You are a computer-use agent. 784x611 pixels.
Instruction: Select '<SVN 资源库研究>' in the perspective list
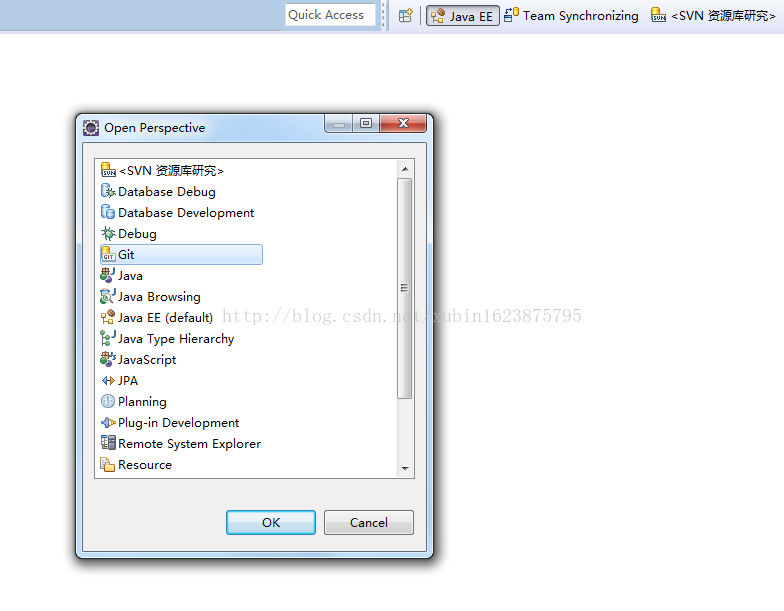click(171, 170)
